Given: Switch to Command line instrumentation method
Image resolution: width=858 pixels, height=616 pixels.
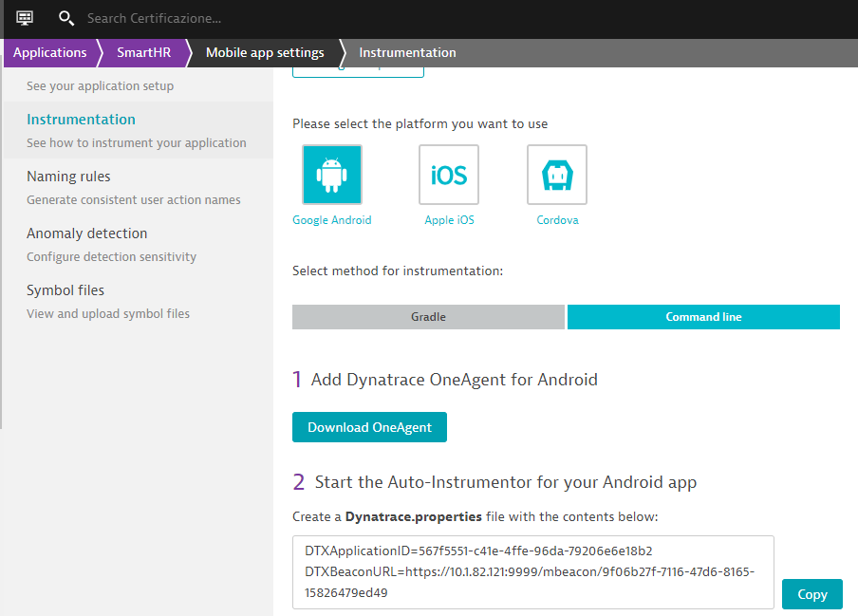Looking at the screenshot, I should (703, 317).
